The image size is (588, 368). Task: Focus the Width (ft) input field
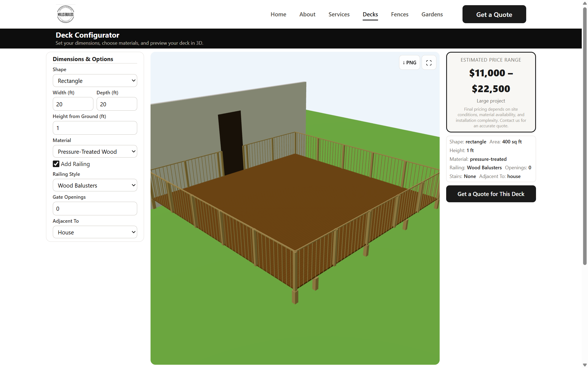tap(73, 104)
